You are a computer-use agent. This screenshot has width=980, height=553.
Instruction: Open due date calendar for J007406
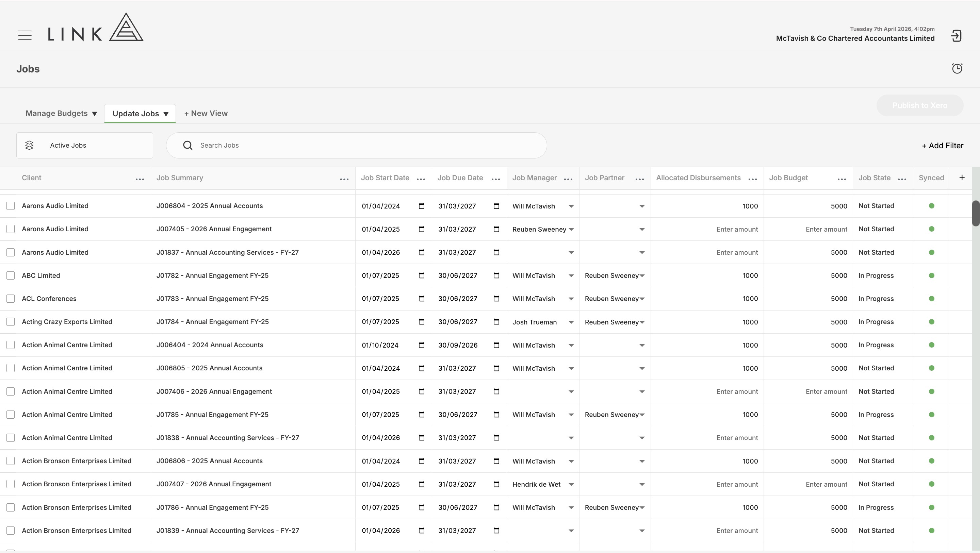coord(496,391)
